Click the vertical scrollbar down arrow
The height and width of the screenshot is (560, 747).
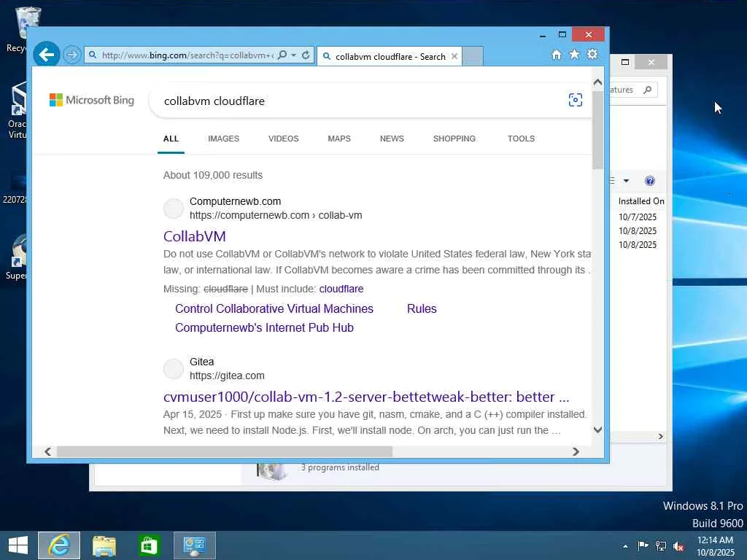(597, 429)
